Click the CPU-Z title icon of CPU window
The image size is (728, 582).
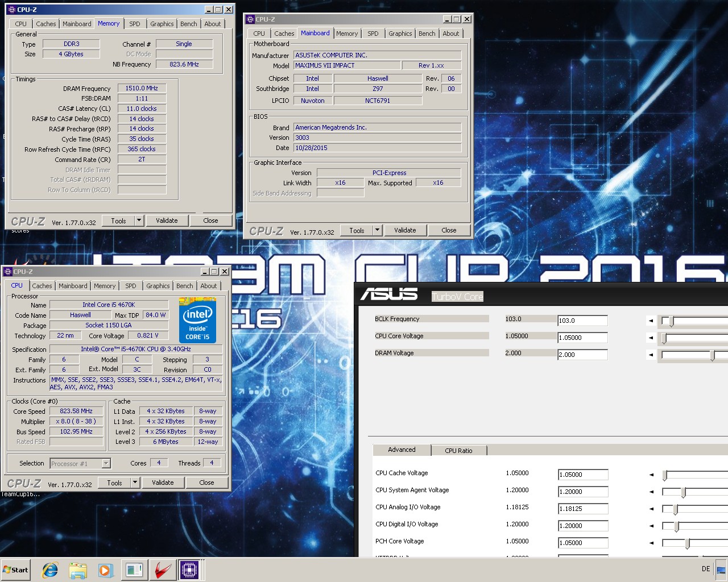[x=8, y=272]
